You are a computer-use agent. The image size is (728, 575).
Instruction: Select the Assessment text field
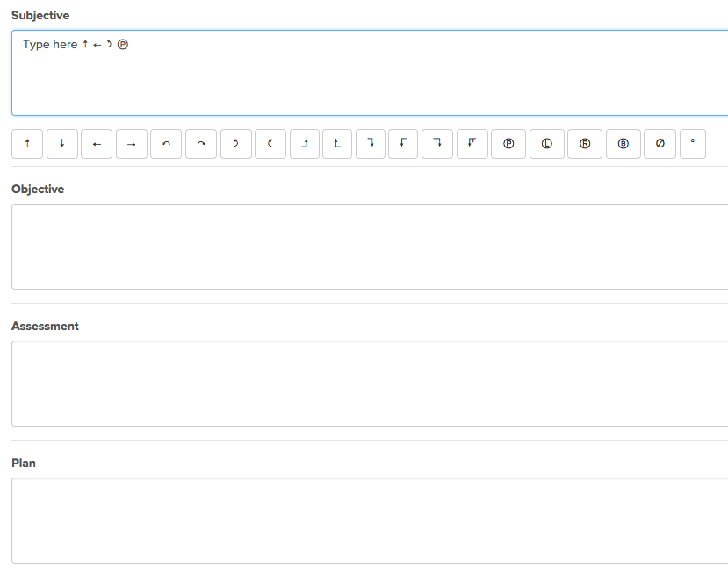(369, 384)
